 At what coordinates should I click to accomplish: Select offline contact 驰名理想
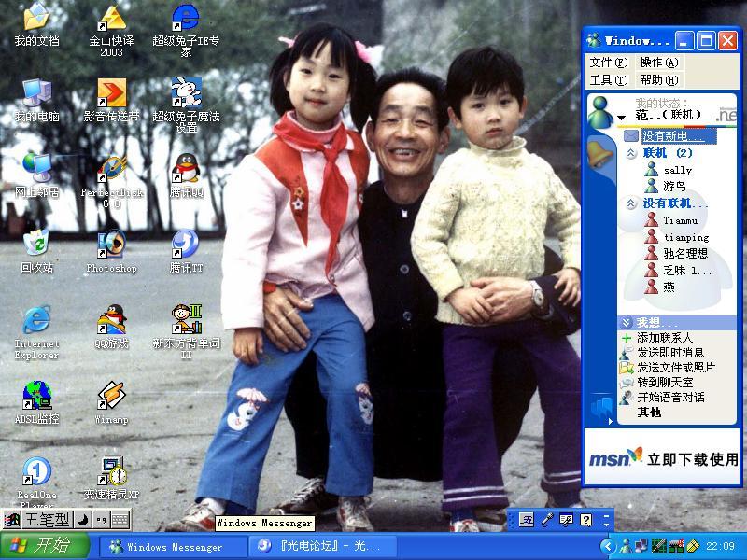685,253
